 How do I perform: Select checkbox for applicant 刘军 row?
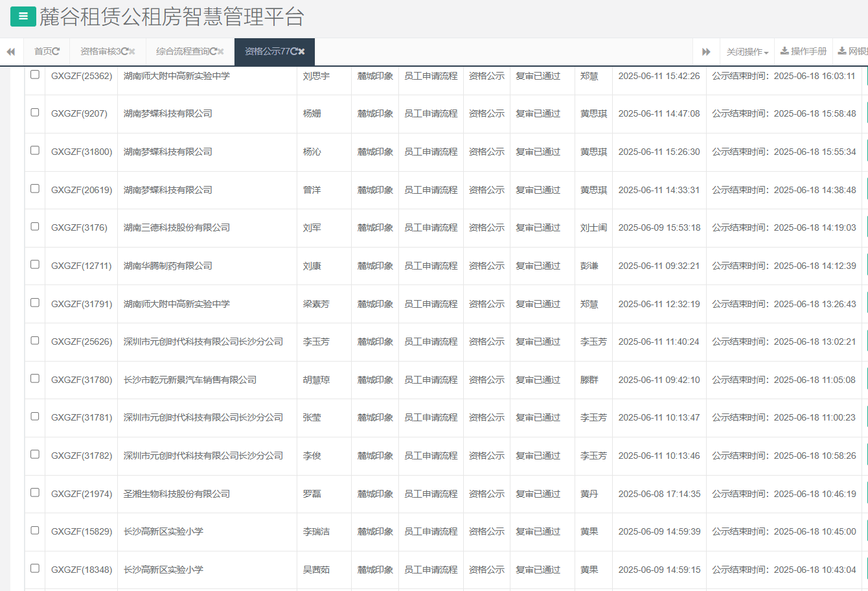tap(35, 227)
